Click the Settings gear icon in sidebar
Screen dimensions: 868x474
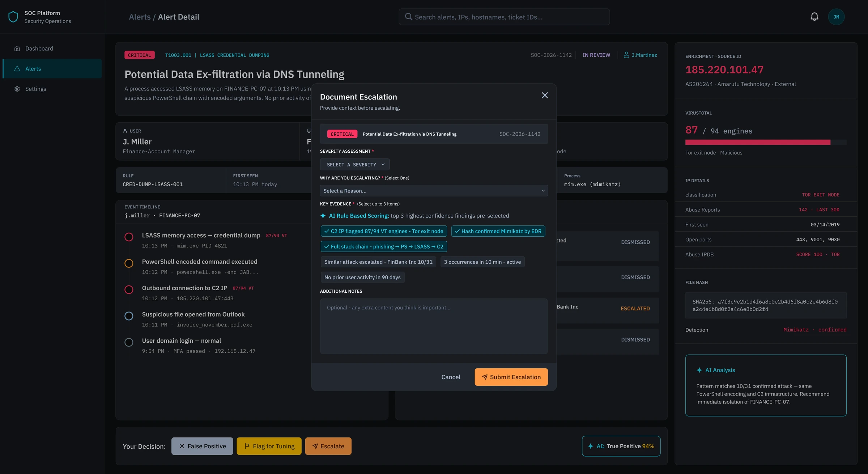coord(17,89)
